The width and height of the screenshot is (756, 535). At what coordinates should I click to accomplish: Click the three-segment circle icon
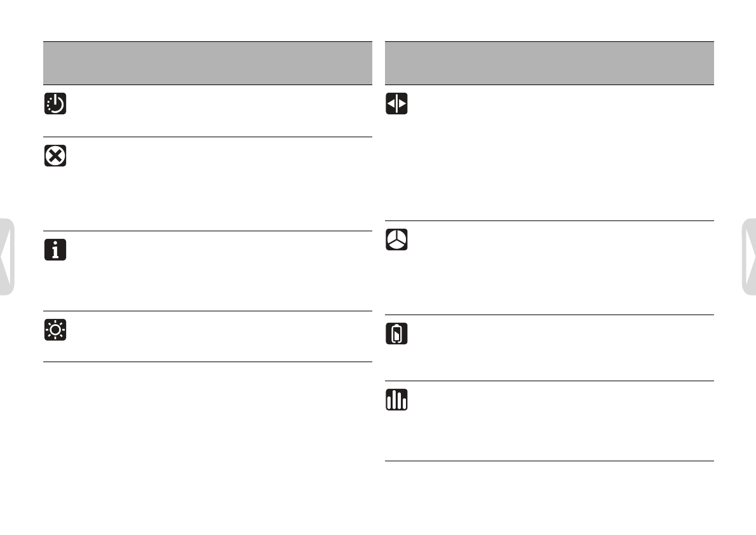(397, 240)
